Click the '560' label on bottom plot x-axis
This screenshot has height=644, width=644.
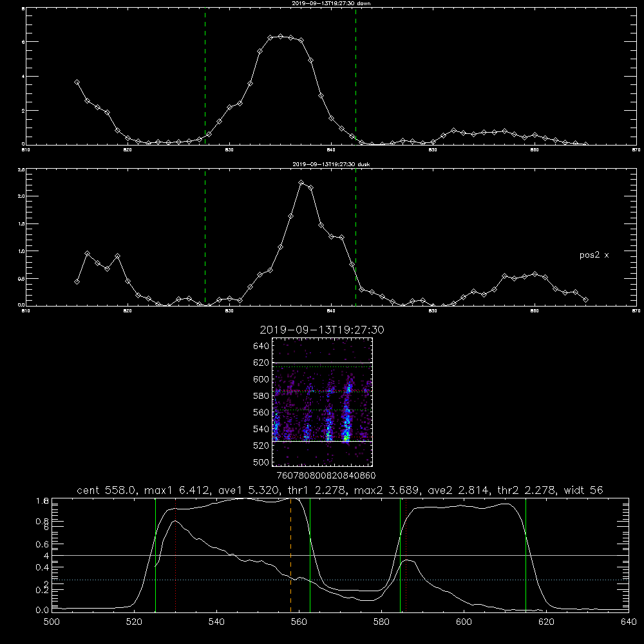299,622
